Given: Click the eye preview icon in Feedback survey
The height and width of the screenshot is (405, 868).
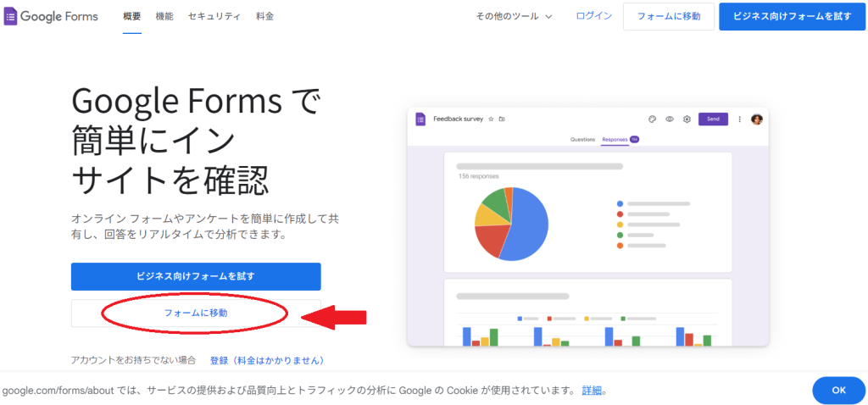Looking at the screenshot, I should [670, 119].
